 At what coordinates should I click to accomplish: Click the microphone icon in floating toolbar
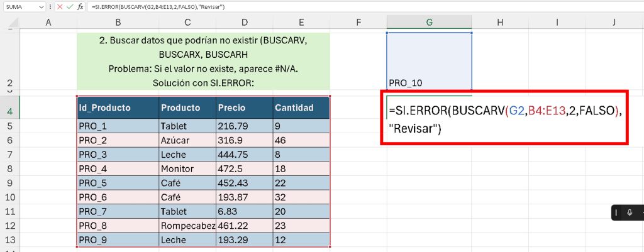pyautogui.click(x=630, y=213)
